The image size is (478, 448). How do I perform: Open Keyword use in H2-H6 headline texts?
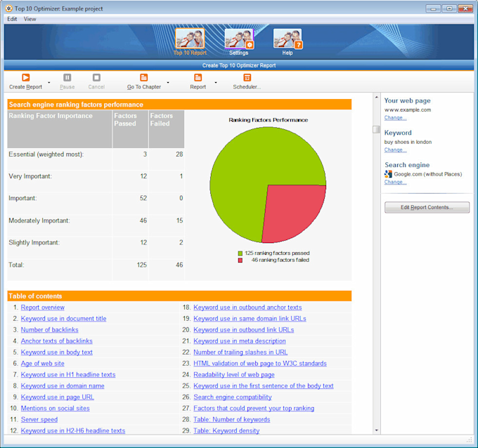tap(73, 430)
